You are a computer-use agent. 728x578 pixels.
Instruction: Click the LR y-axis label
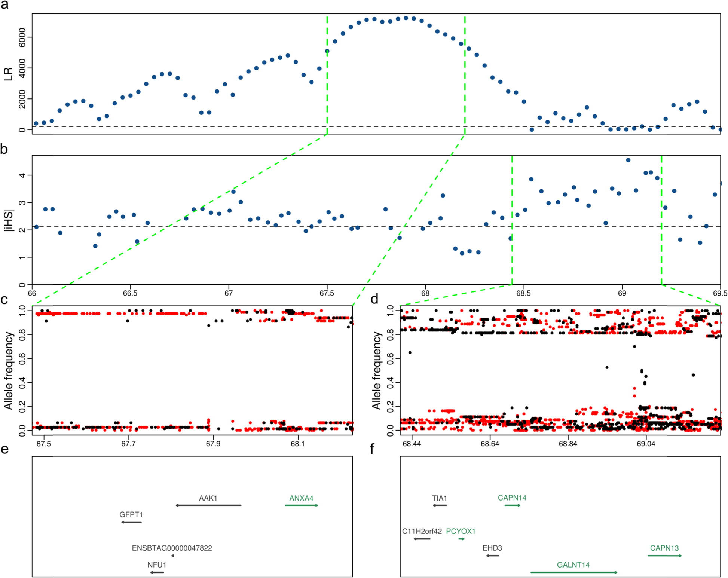point(8,74)
